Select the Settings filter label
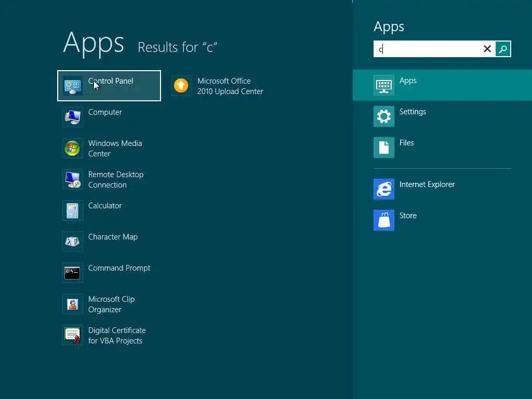Screen dimensions: 532x399 tap(413, 112)
